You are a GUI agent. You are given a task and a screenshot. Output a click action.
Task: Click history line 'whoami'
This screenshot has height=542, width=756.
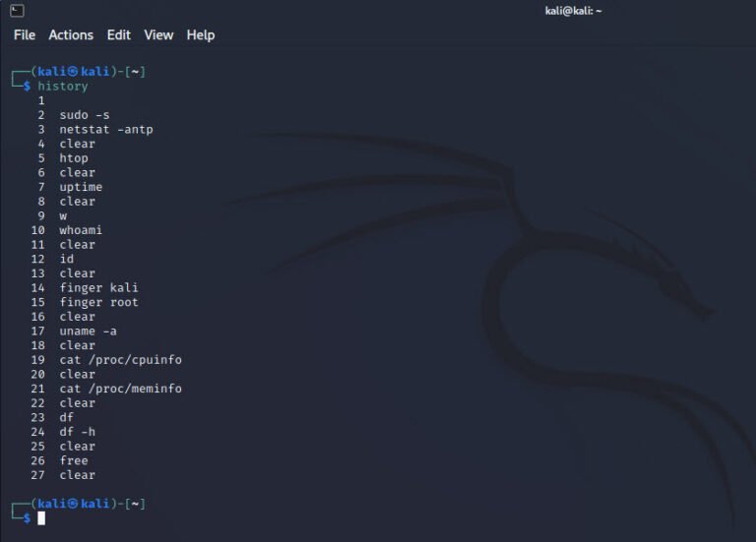[81, 230]
